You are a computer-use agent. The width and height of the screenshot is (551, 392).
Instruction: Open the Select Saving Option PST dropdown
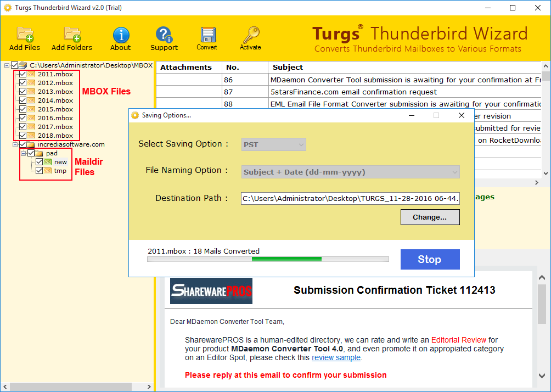[x=274, y=144]
